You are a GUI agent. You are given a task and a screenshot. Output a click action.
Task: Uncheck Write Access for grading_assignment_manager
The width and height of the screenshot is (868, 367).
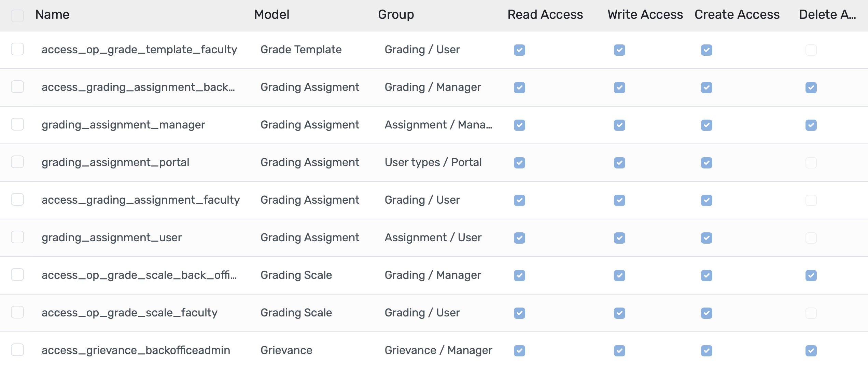619,125
